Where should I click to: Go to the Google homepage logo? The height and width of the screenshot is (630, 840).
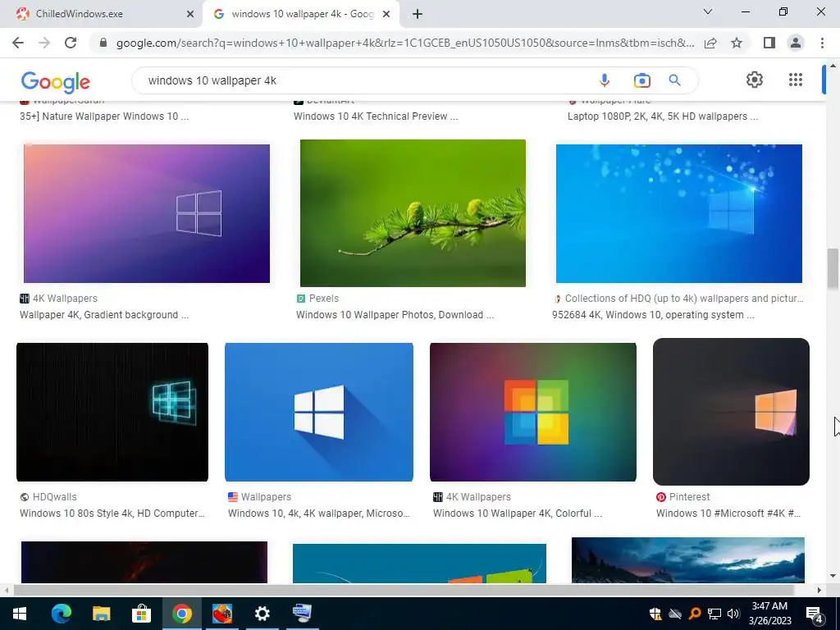[55, 81]
